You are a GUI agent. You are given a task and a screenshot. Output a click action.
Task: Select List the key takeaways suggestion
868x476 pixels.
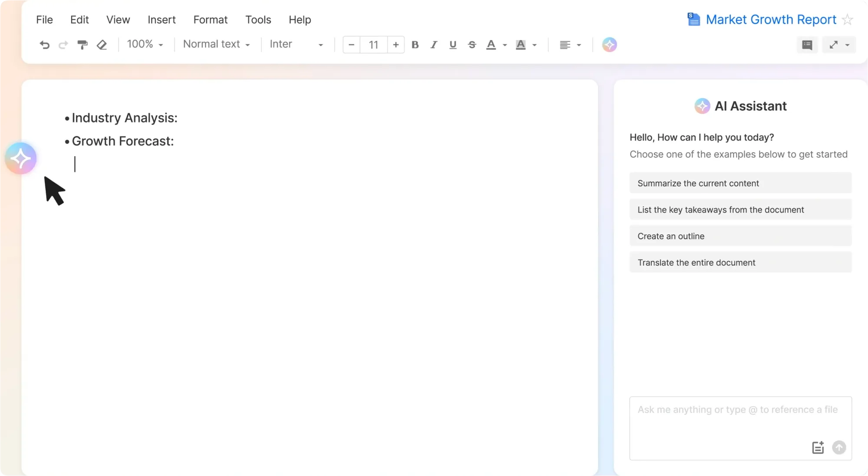740,210
